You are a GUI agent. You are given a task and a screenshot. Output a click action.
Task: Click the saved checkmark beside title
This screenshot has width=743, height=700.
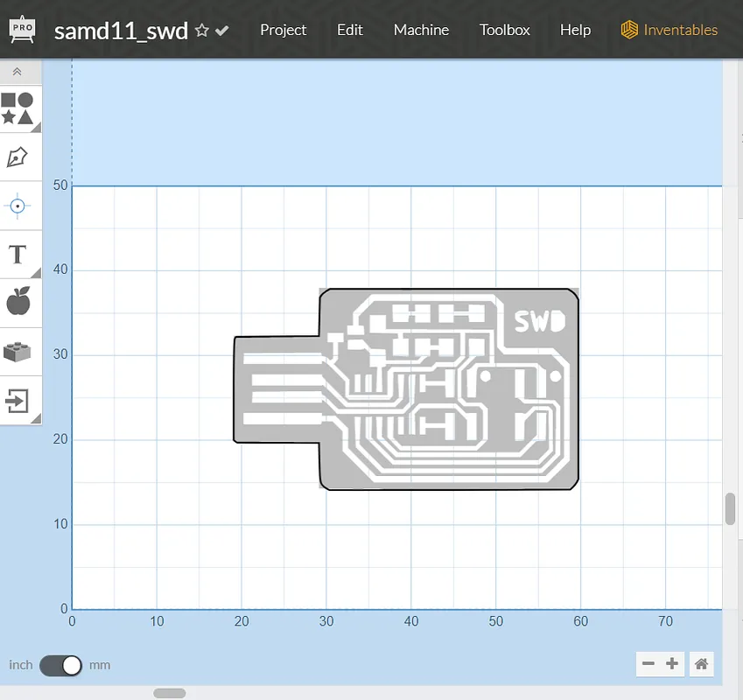[x=222, y=31]
